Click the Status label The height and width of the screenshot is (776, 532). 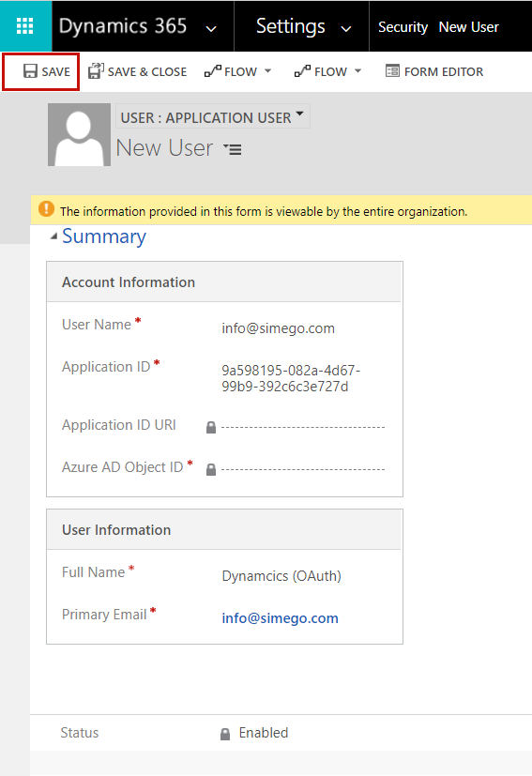click(80, 733)
